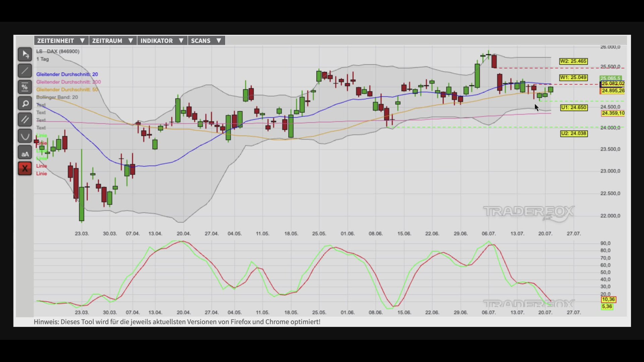
Task: Select the 24.359,10 pink price tag
Action: [x=613, y=113]
